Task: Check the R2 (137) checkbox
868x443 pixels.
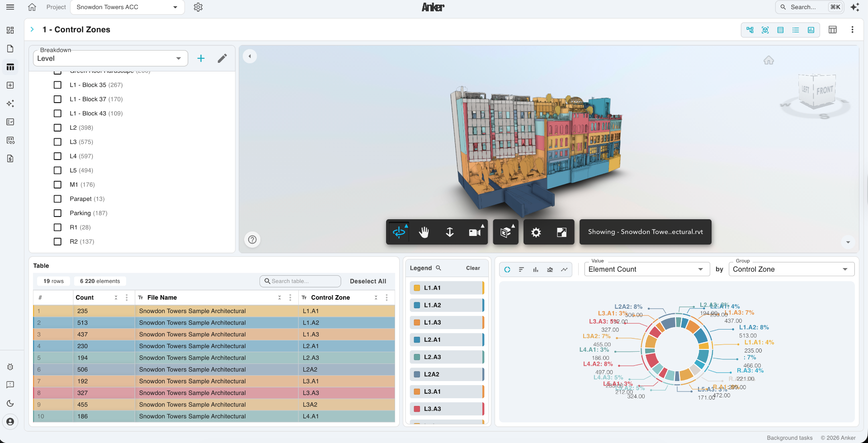Action: tap(57, 241)
